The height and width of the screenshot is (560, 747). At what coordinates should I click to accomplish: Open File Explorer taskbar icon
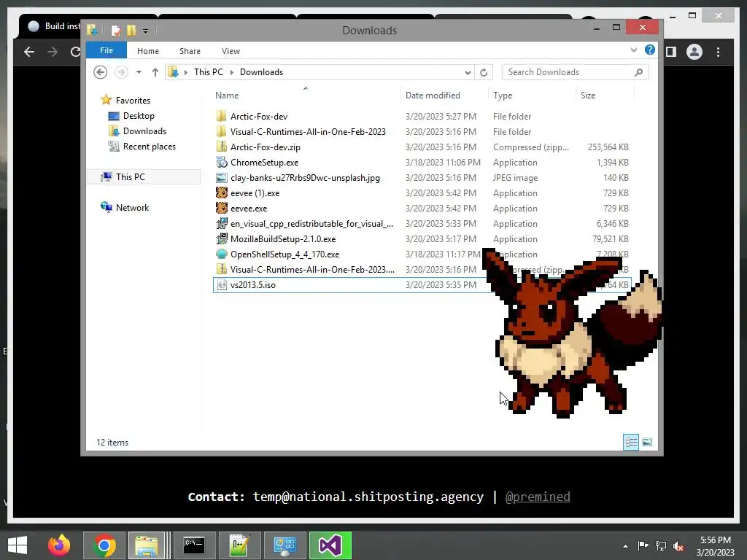146,545
